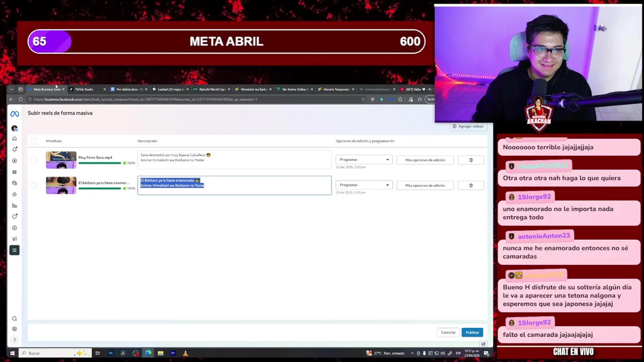Click the Cancelar button
Image resolution: width=644 pixels, height=362 pixels.
(448, 332)
